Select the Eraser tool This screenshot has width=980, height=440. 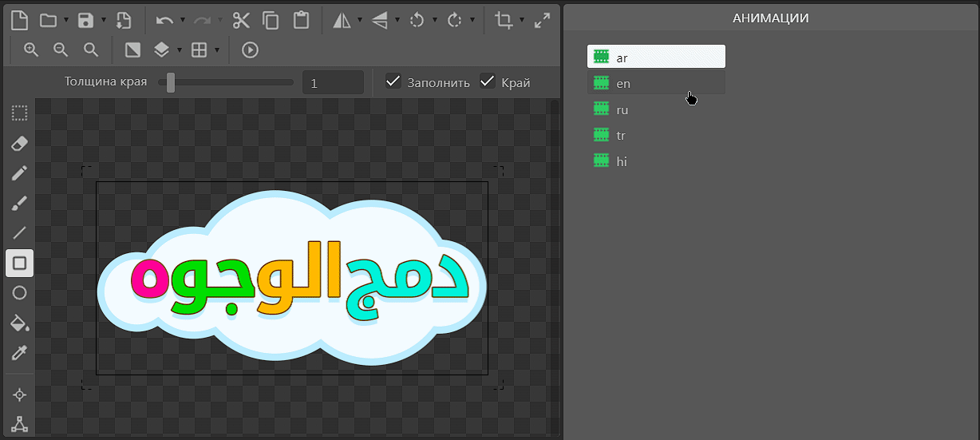20,143
